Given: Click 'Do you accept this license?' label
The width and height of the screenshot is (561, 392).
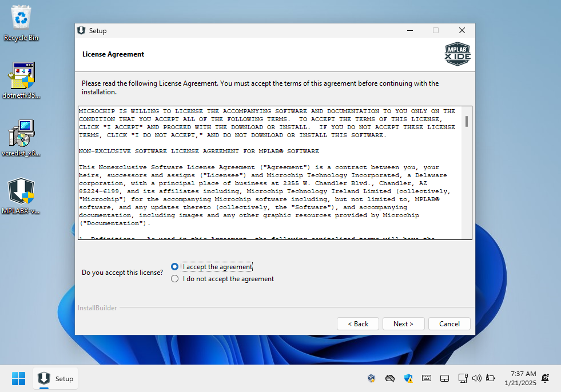Looking at the screenshot, I should [x=122, y=273].
